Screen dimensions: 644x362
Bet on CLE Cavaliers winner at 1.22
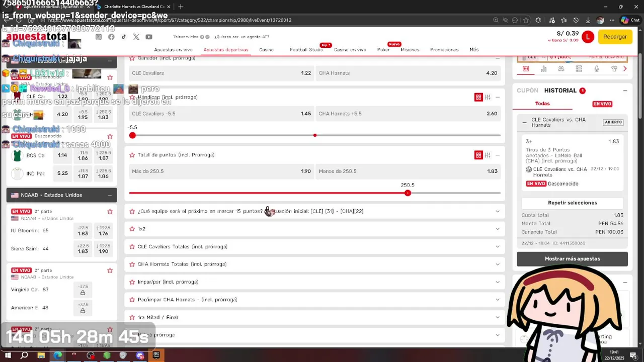pos(221,73)
